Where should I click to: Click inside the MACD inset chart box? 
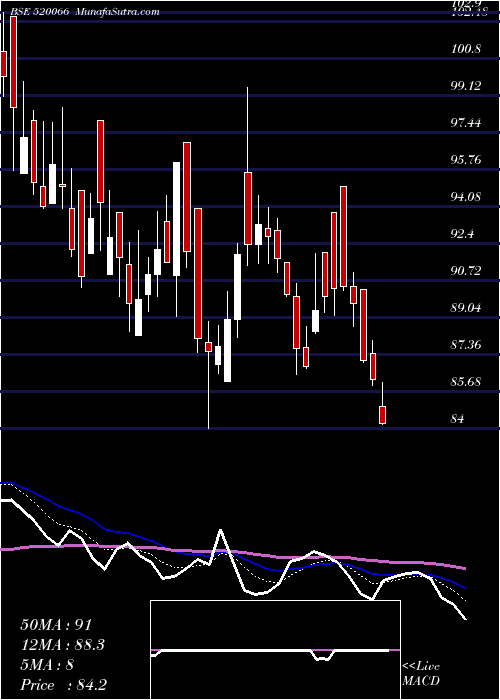(x=275, y=650)
